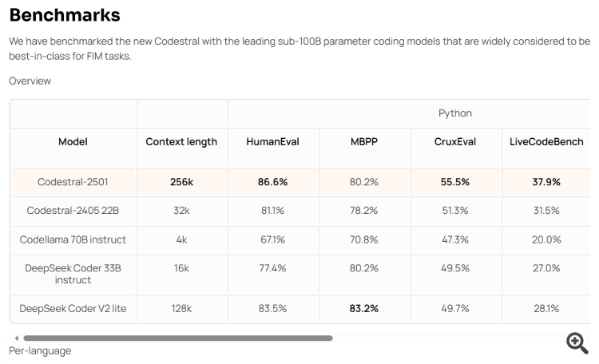This screenshot has height=364, width=599.
Task: Select the HumanEval column header
Action: pyautogui.click(x=273, y=142)
